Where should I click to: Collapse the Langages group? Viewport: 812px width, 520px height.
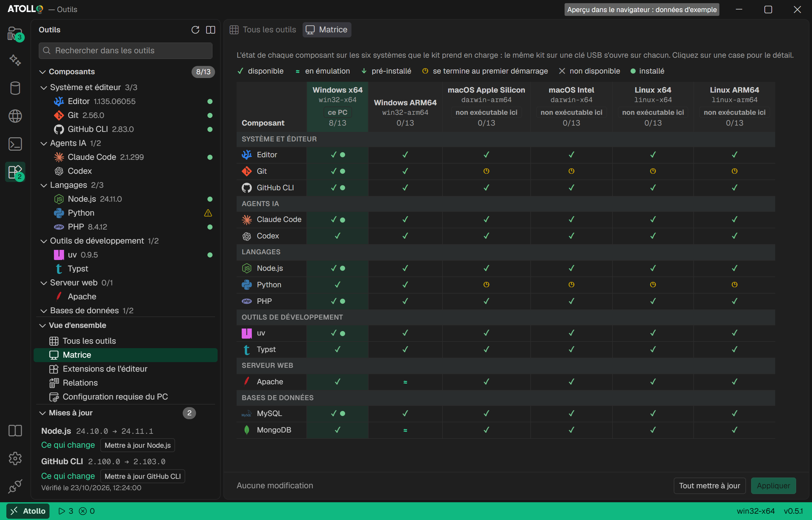click(43, 185)
